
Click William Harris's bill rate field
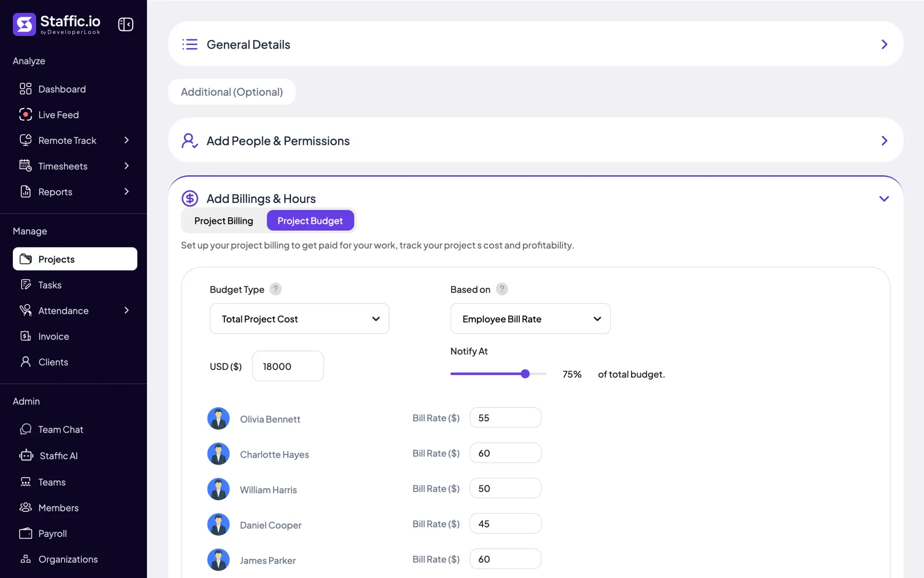(x=505, y=488)
